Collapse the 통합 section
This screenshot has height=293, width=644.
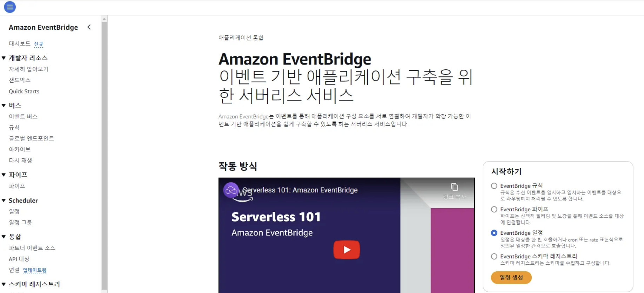point(4,237)
